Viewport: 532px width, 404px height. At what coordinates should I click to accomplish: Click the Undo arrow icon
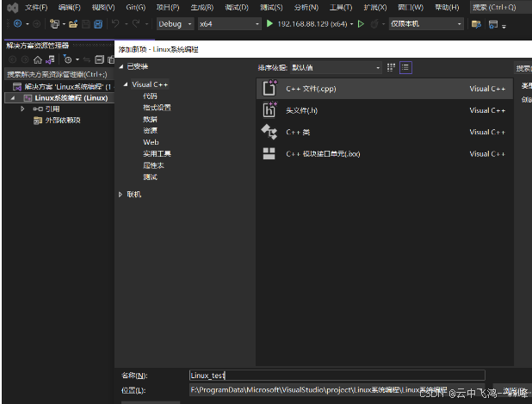point(115,24)
